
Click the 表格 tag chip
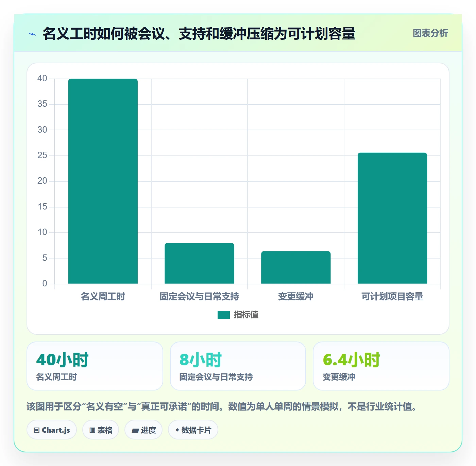pos(101,430)
